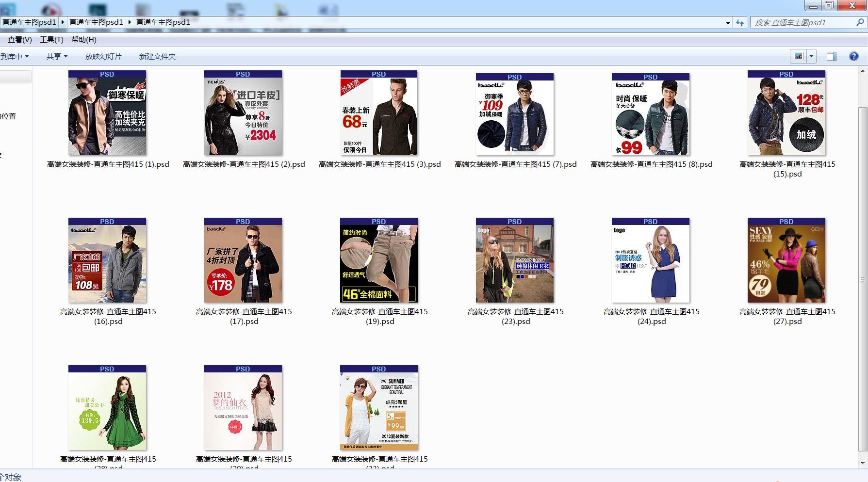
Task: Open the help question mark icon
Action: pyautogui.click(x=853, y=57)
